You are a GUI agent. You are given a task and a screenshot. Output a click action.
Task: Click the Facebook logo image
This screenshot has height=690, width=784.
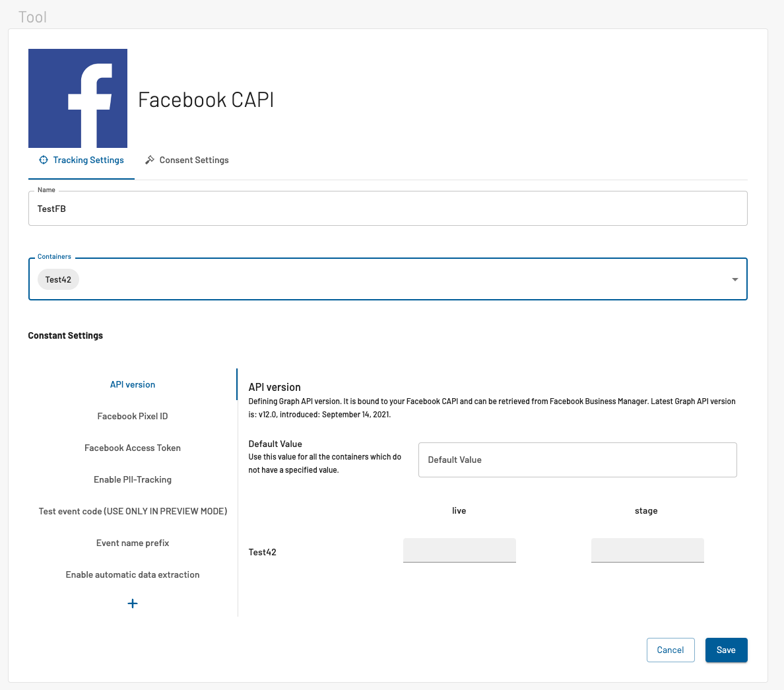(x=77, y=98)
